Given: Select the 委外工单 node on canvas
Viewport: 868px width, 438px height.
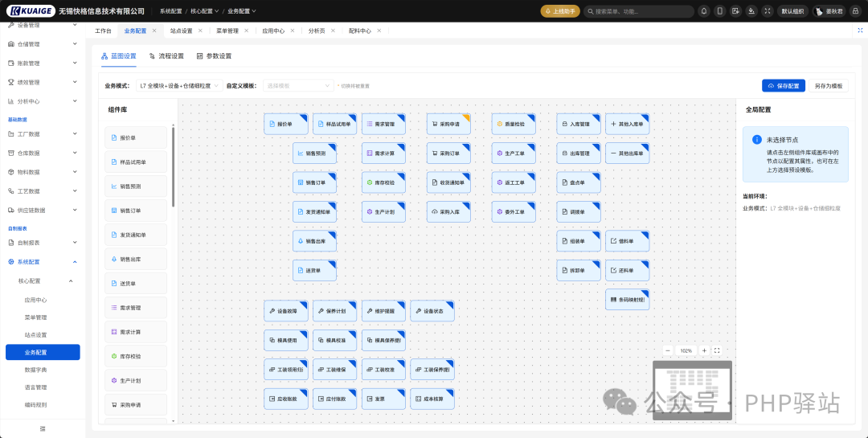Looking at the screenshot, I should tap(514, 211).
